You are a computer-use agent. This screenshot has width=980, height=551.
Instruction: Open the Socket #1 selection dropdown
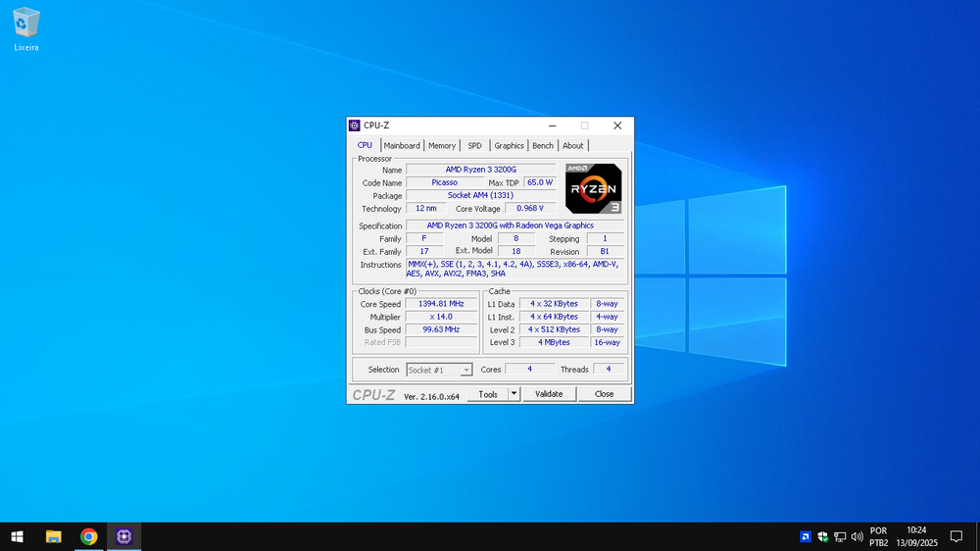(x=440, y=370)
